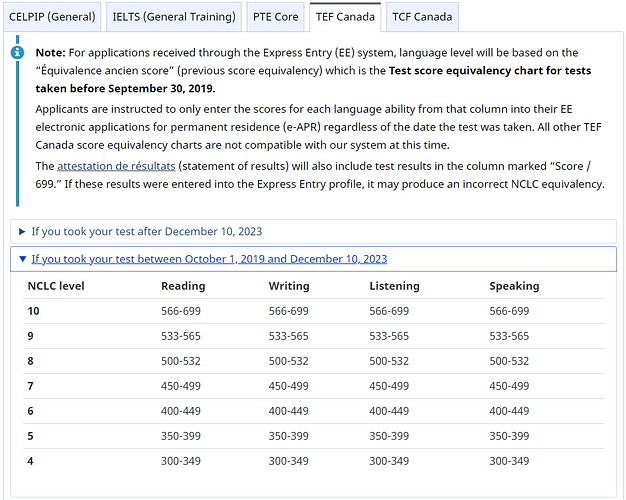Click the Writing score 500-532 cell
Screen dimensions: 626x500
click(288, 361)
